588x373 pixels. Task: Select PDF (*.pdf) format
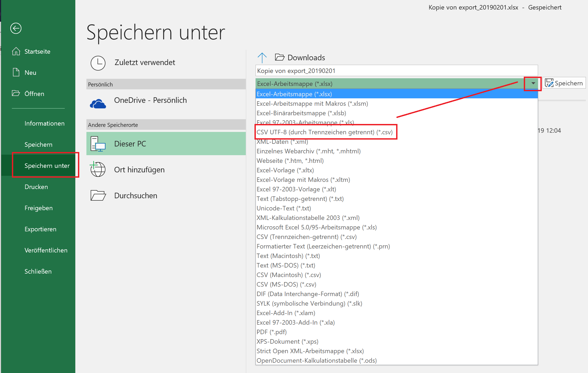click(396, 332)
